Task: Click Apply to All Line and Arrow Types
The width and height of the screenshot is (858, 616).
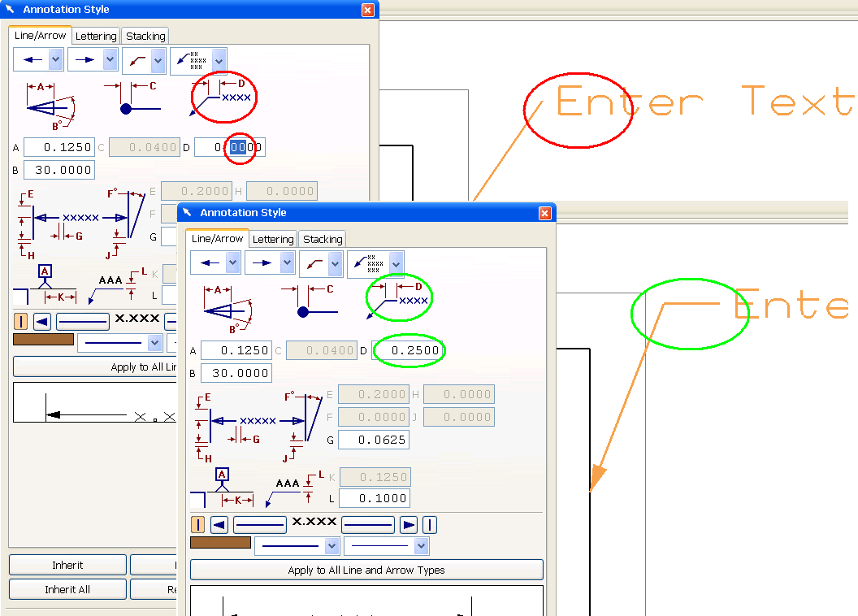Action: tap(366, 570)
